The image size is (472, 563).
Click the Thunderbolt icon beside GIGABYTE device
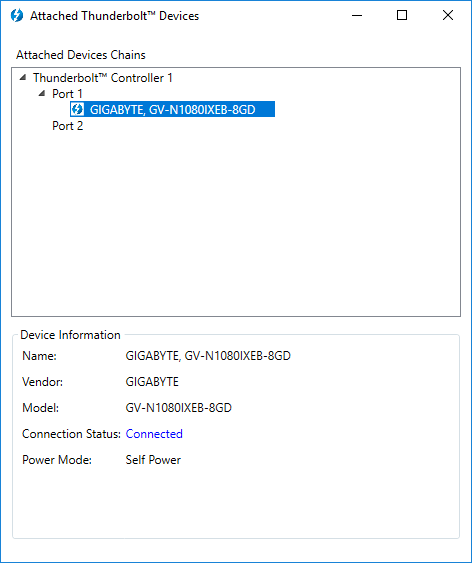[x=77, y=109]
